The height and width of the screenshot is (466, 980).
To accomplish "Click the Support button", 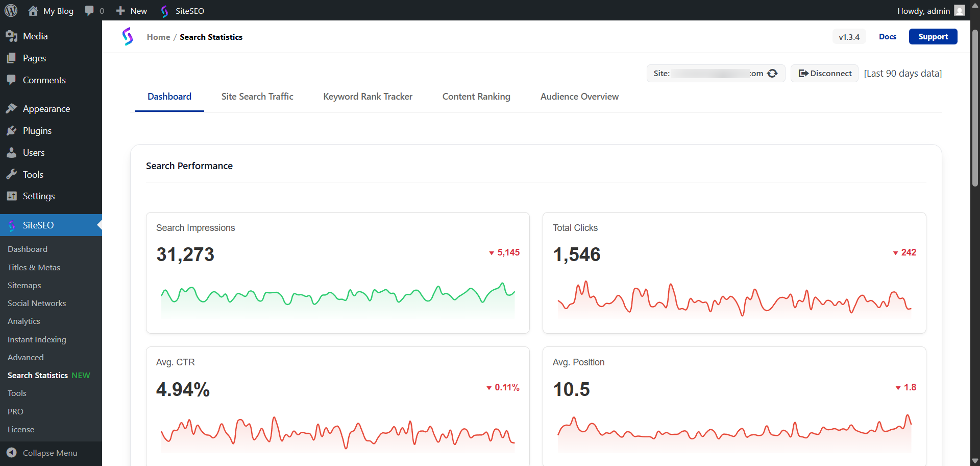I will coord(933,36).
